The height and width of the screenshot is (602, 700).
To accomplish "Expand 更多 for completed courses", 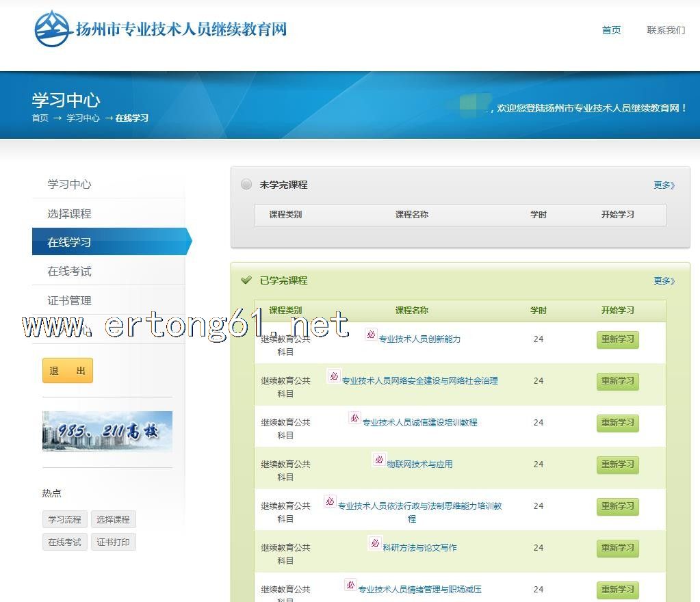I will pyautogui.click(x=664, y=280).
